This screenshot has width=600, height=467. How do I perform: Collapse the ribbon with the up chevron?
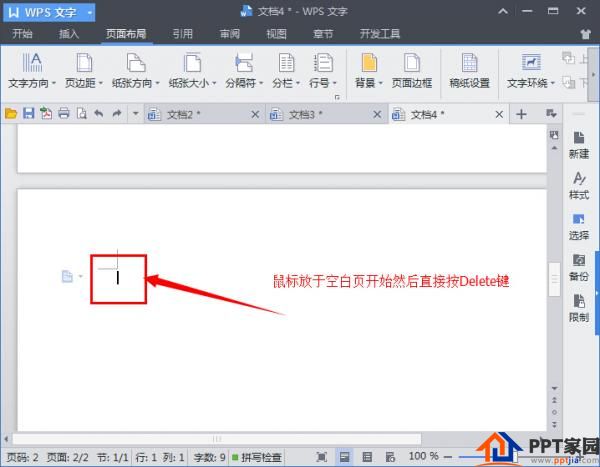[503, 11]
